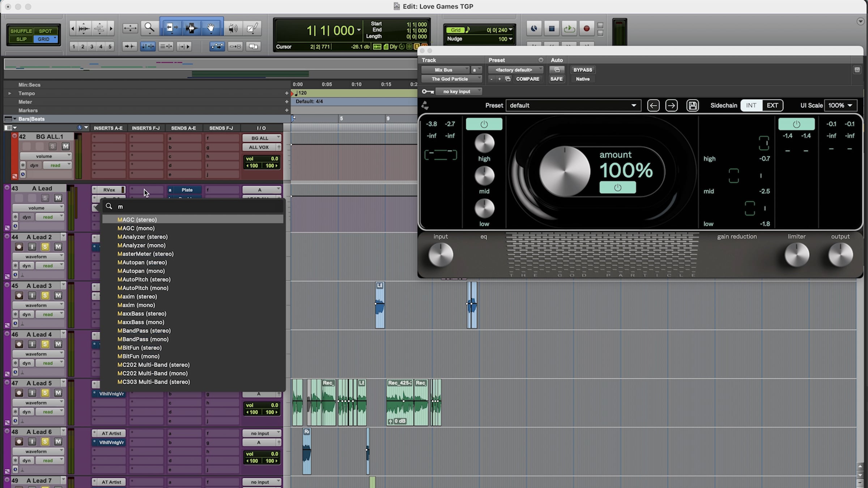The image size is (868, 488).
Task: Toggle the amount power button
Action: [x=617, y=188]
